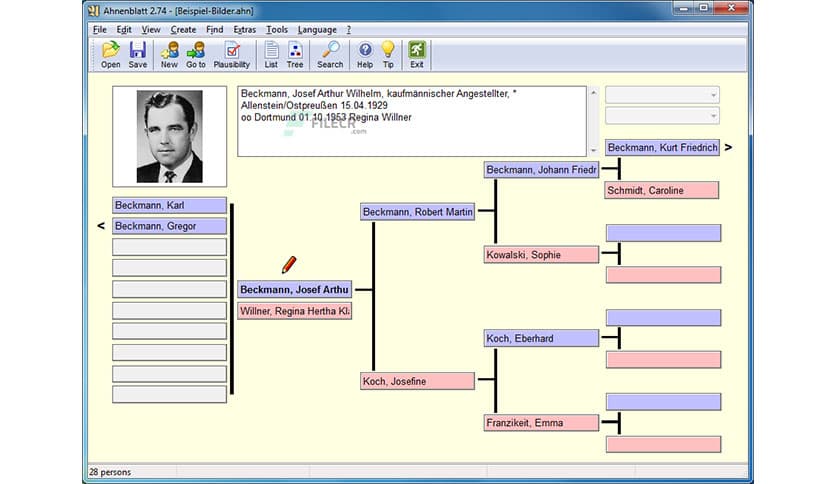Open Help from the toolbar
Image resolution: width=836 pixels, height=484 pixels.
(365, 54)
